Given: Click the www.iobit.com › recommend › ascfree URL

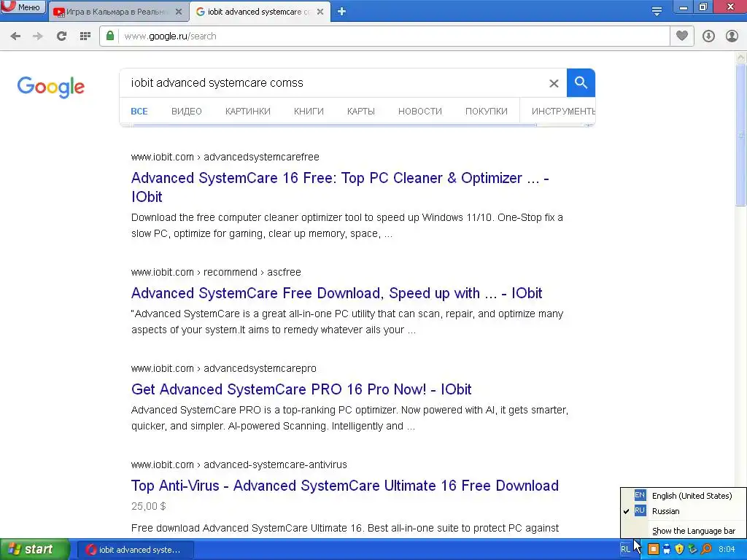Looking at the screenshot, I should [x=216, y=273].
